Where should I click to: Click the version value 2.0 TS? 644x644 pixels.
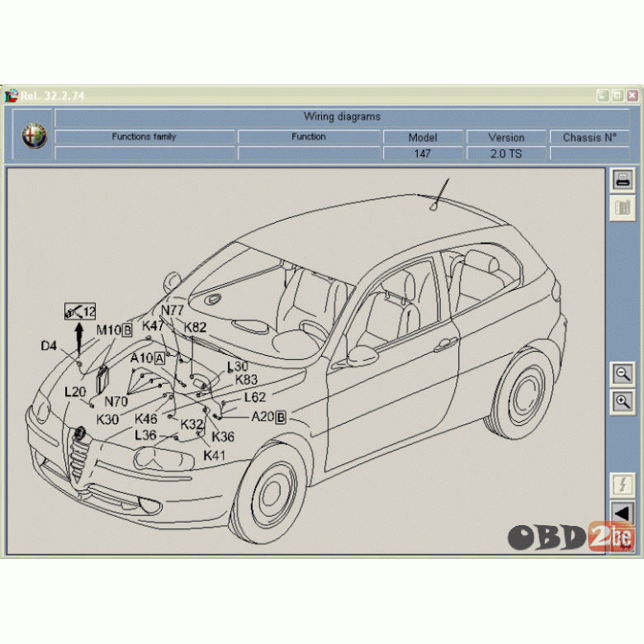pyautogui.click(x=506, y=154)
